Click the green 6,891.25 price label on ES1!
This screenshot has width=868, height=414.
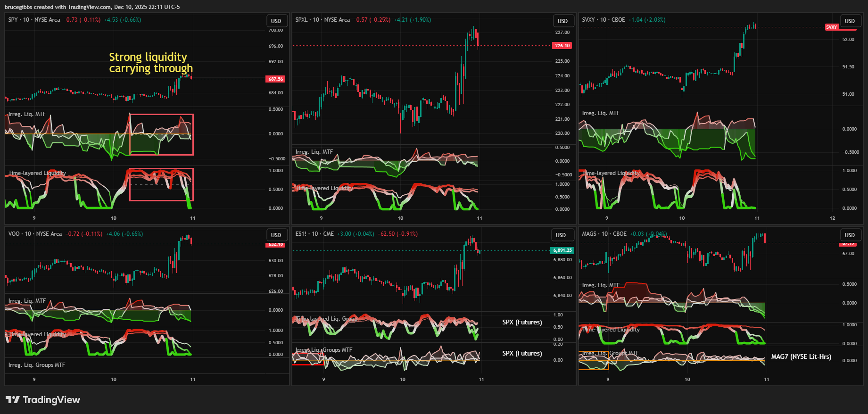pos(562,250)
